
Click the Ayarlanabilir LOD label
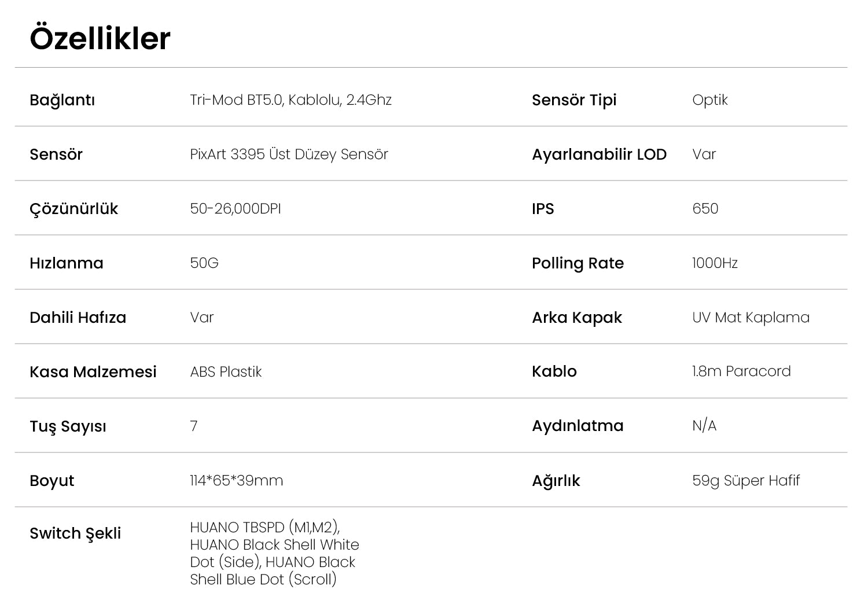pyautogui.click(x=599, y=154)
